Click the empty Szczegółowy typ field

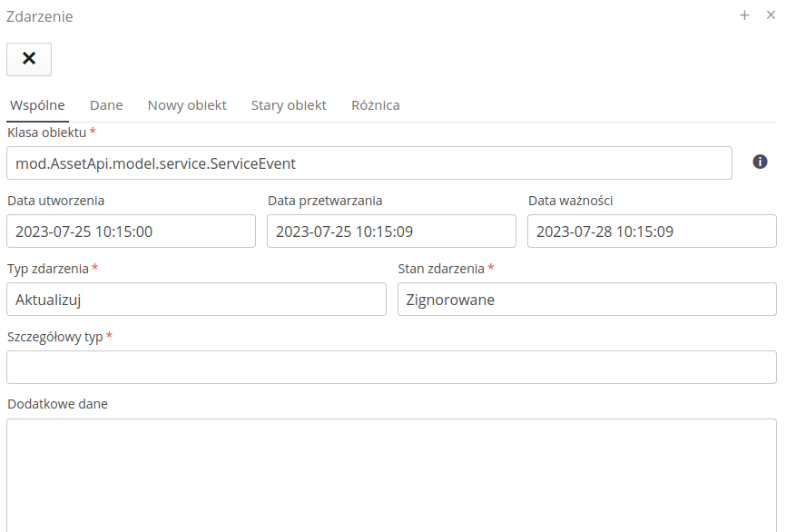pyautogui.click(x=391, y=368)
